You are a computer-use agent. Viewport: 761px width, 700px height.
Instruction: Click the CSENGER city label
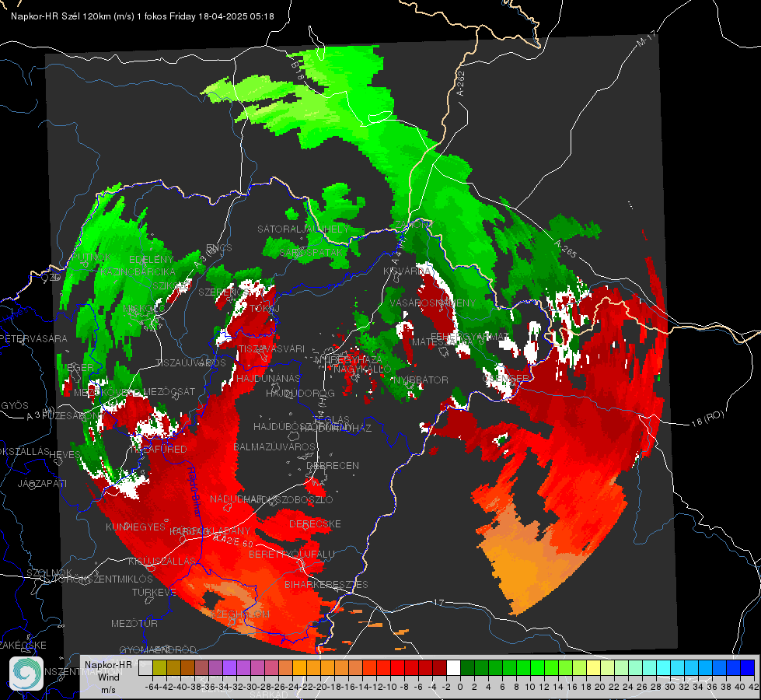(x=506, y=379)
